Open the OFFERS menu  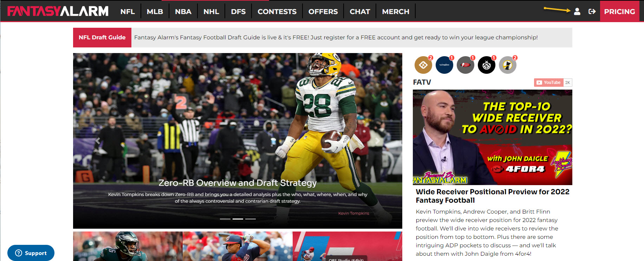pyautogui.click(x=323, y=12)
